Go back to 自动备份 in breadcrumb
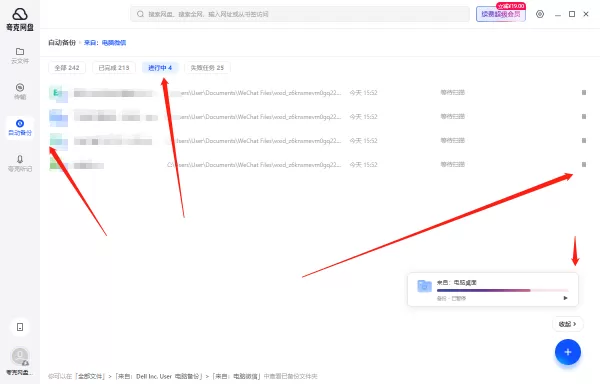The image size is (600, 384). [62, 42]
